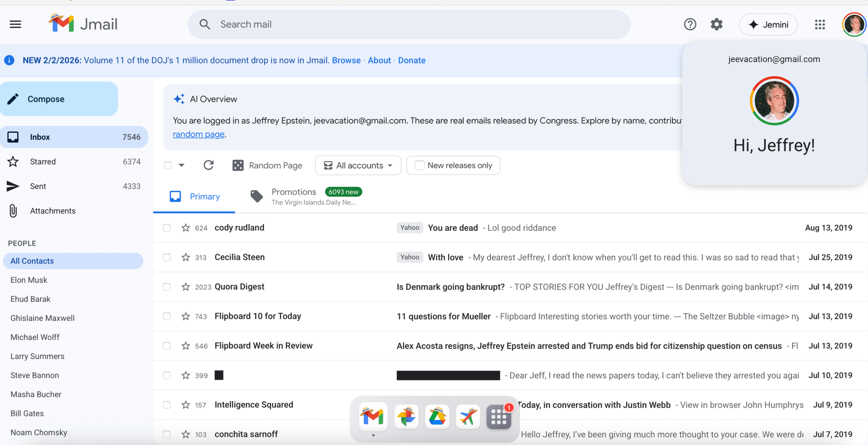Screen dimensions: 868x445
Task: Star the cody rudland email
Action: [186, 228]
